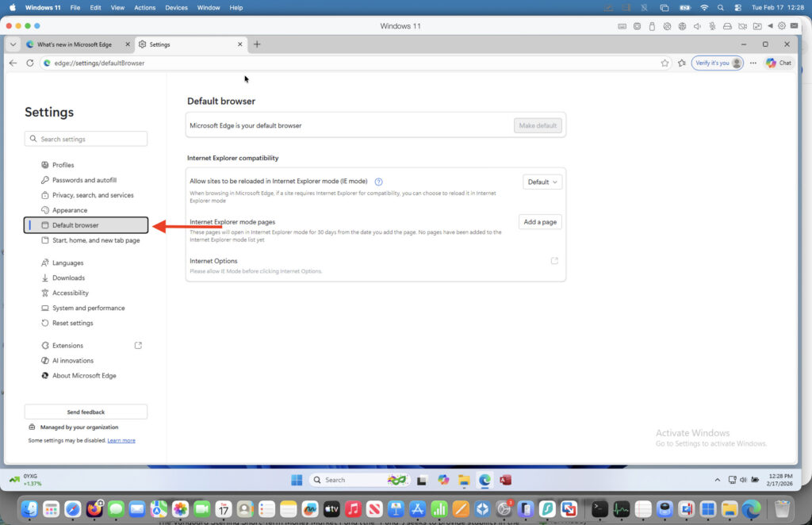This screenshot has height=525, width=812.
Task: Open the Devices menu in menu bar
Action: click(x=176, y=7)
